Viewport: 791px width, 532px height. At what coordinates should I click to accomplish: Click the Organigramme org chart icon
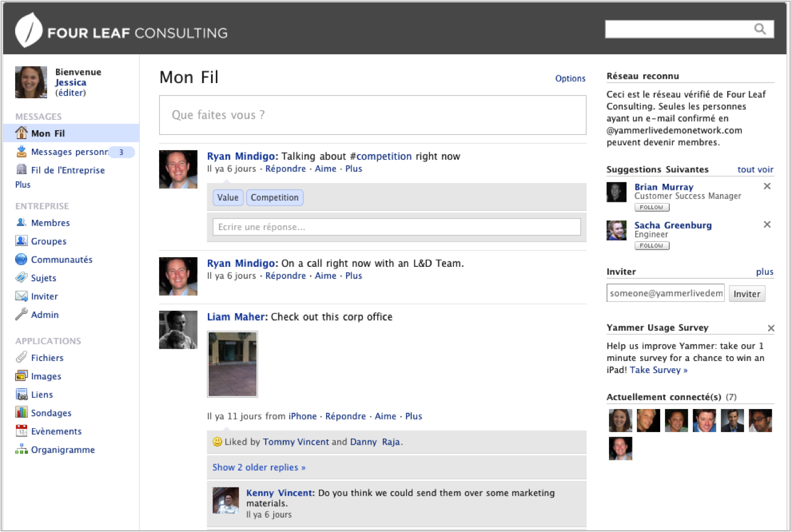tap(22, 449)
